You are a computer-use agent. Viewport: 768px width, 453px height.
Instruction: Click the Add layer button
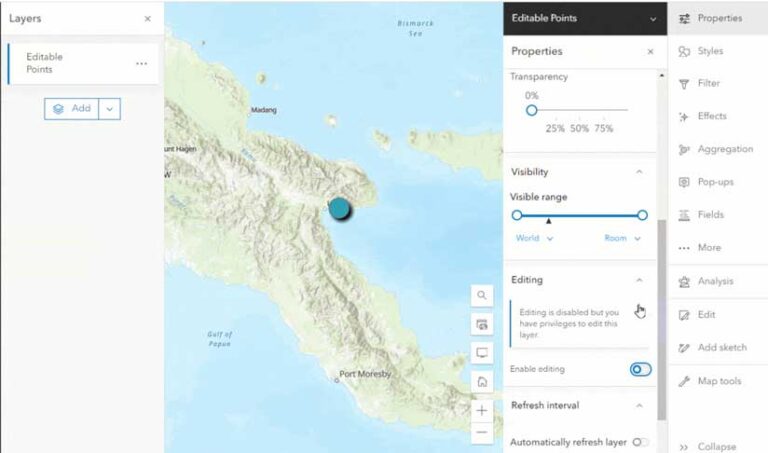point(72,109)
